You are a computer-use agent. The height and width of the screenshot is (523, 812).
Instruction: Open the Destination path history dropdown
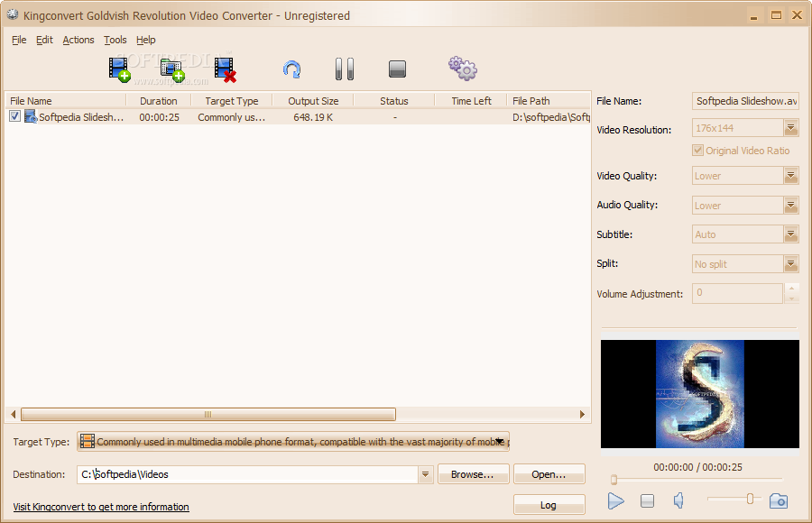[425, 474]
